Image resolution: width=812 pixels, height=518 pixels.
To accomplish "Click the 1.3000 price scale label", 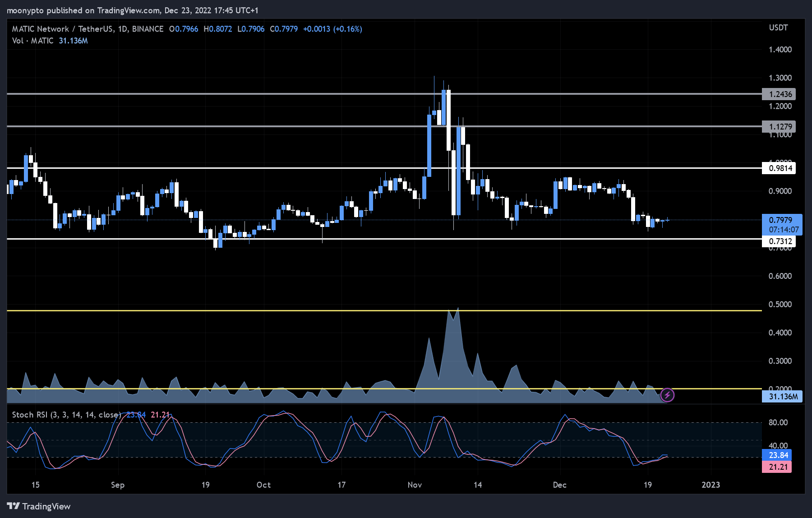I will [780, 78].
